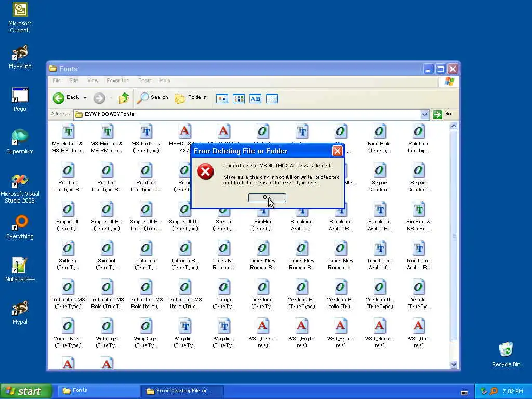Switch to Details view icon

pos(272,99)
